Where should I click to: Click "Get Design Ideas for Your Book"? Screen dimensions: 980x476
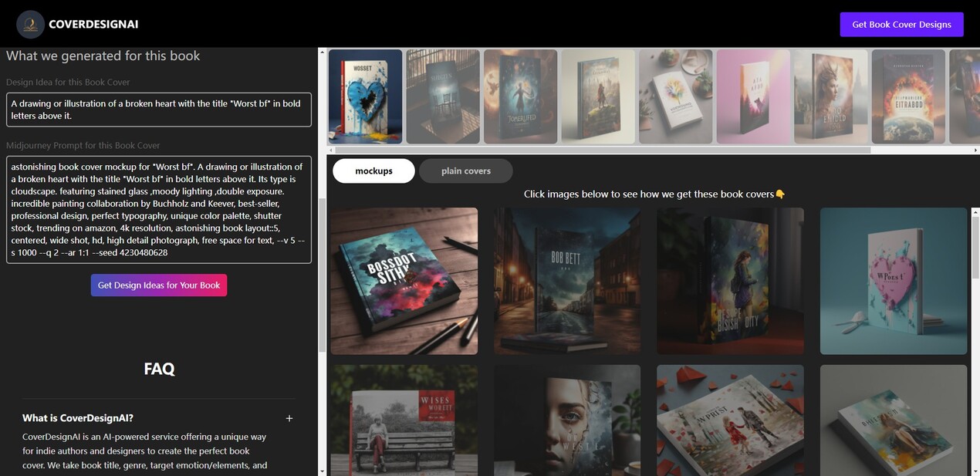click(158, 285)
